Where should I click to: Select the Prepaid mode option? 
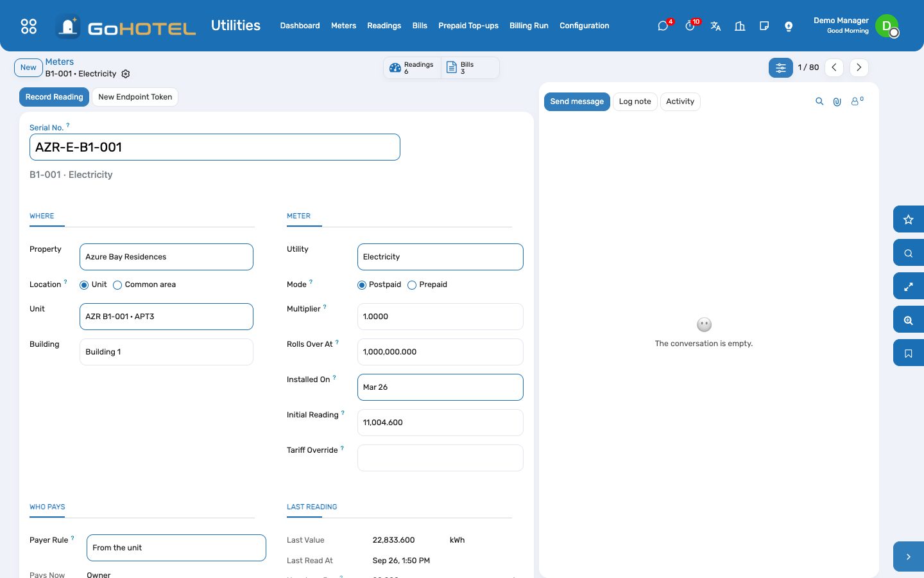point(412,285)
